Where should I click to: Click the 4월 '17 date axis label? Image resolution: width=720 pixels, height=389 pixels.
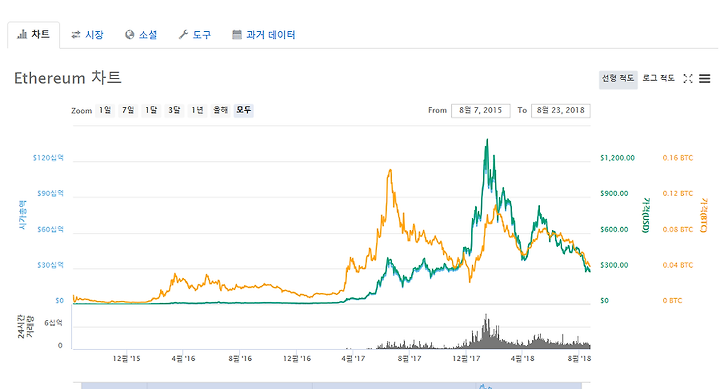353,358
